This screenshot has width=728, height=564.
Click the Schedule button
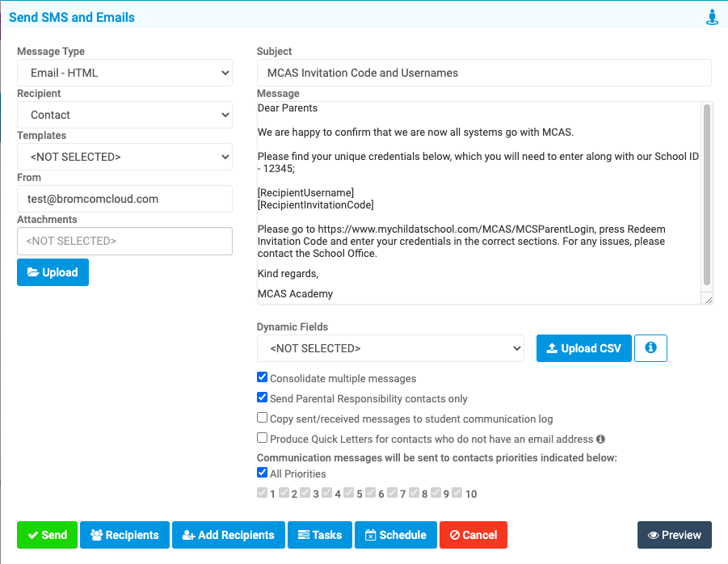click(x=396, y=535)
